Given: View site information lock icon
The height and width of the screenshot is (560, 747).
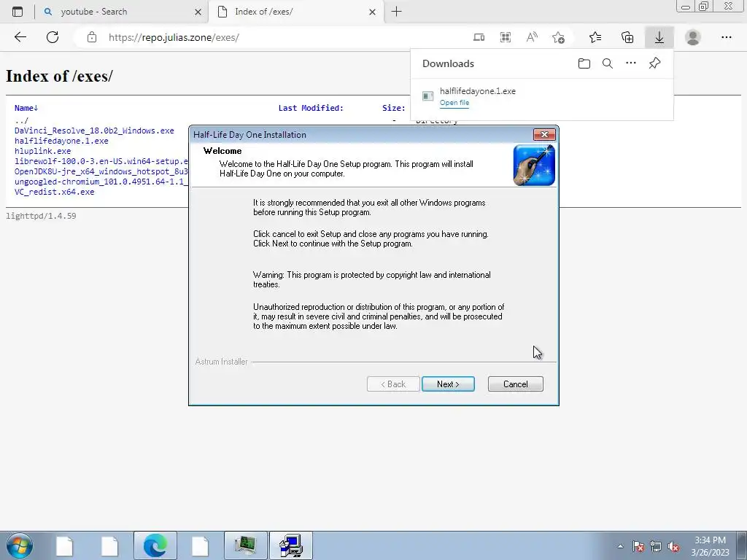Looking at the screenshot, I should [92, 37].
